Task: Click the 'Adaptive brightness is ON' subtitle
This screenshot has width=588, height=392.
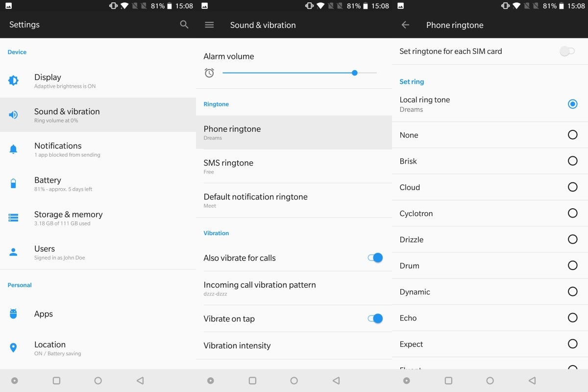Action: 65,86
